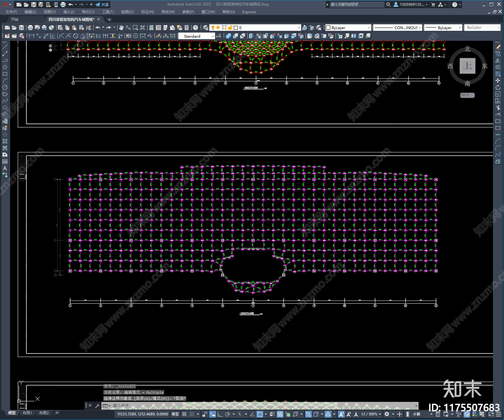
Task: Add a new drawing tab with plus
Action: click(109, 20)
